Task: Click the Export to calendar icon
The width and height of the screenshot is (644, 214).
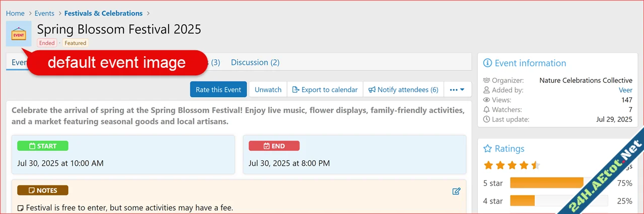Action: pos(296,90)
